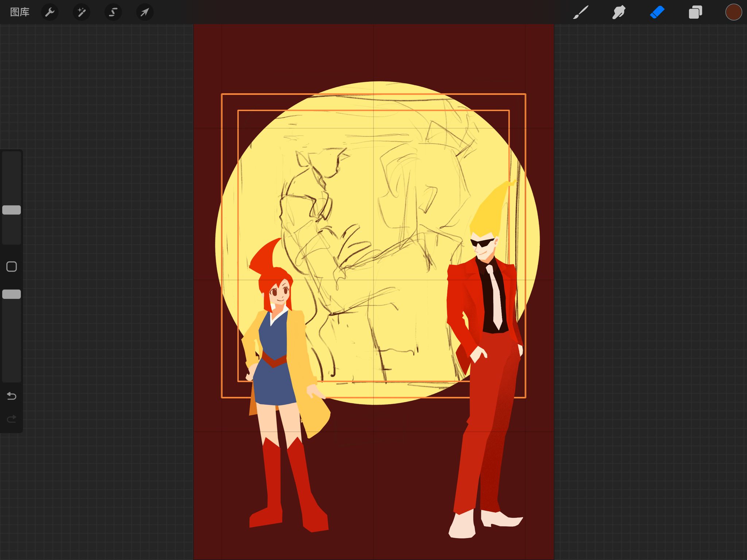Viewport: 747px width, 560px height.
Task: Open the 图库 gallery
Action: click(20, 12)
